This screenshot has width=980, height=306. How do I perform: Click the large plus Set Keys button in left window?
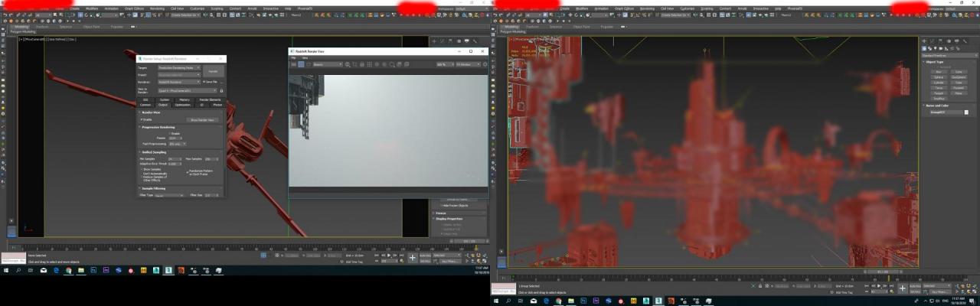[413, 258]
